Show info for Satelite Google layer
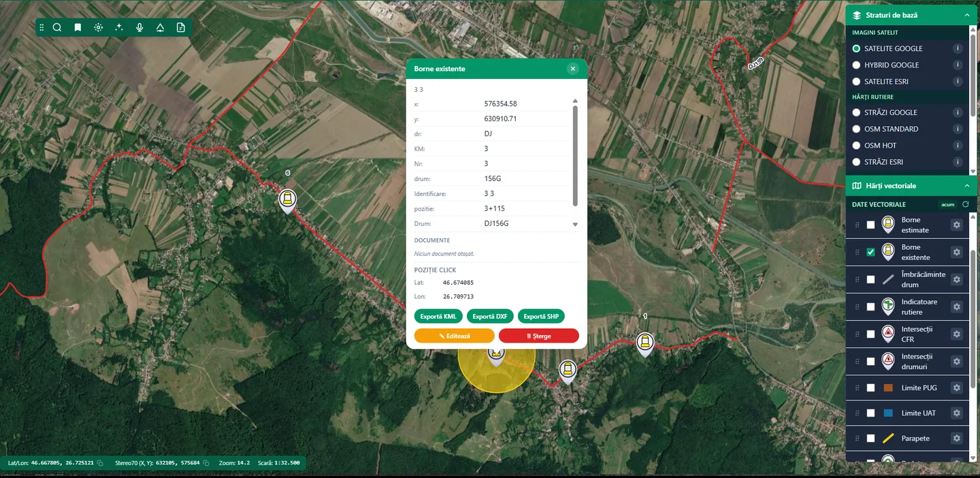980x478 pixels. [x=958, y=48]
